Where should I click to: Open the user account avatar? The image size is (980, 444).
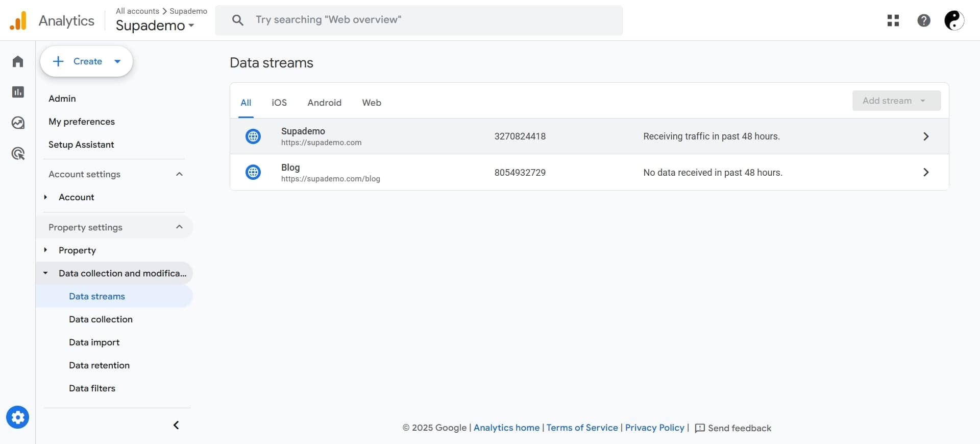(954, 20)
